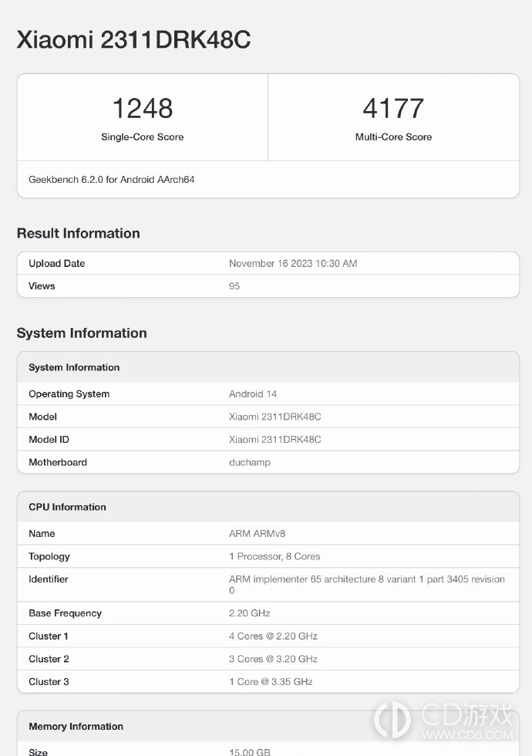This screenshot has width=532, height=756.
Task: Click the Memory Information table header
Action: 76,727
